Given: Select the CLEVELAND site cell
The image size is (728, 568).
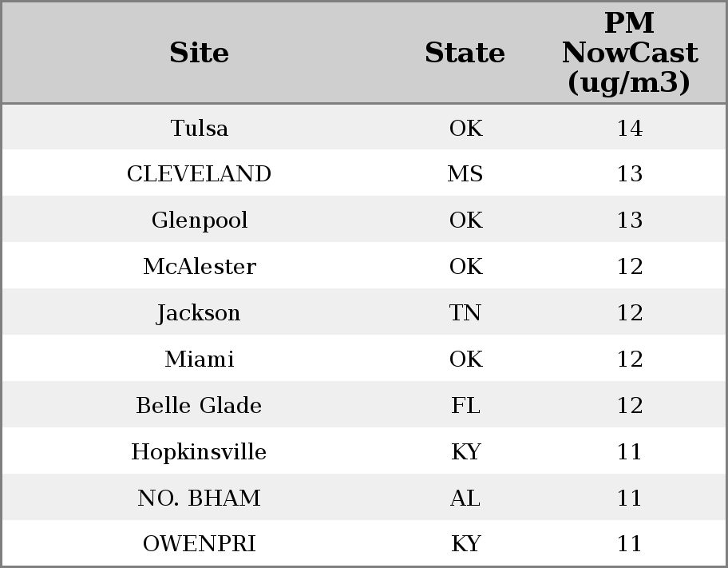Looking at the screenshot, I should [200, 174].
